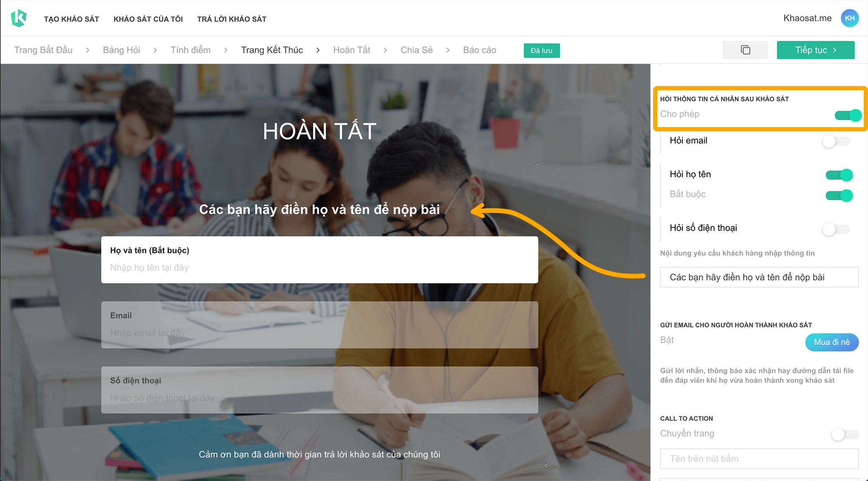Click the 'Mua đi nè' purchase button
The image size is (868, 481).
coord(832,342)
